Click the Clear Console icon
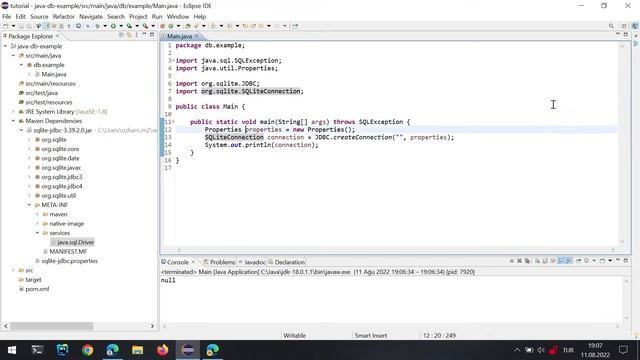 coord(537,261)
